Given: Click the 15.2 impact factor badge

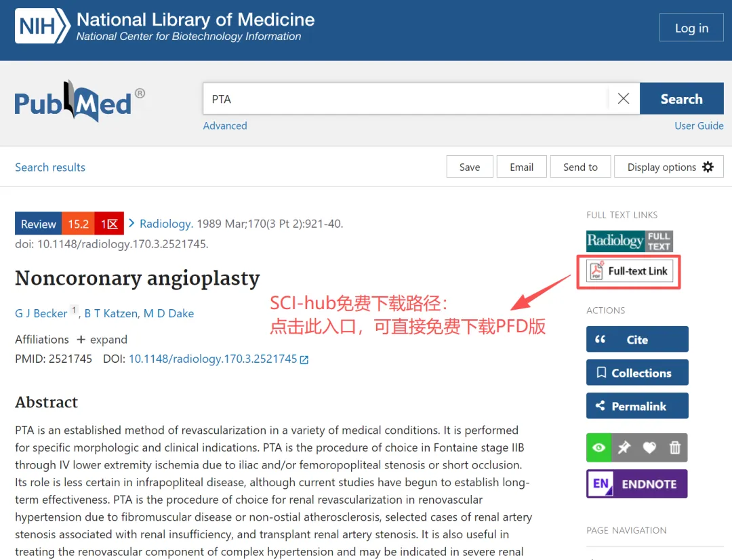Looking at the screenshot, I should pos(79,224).
